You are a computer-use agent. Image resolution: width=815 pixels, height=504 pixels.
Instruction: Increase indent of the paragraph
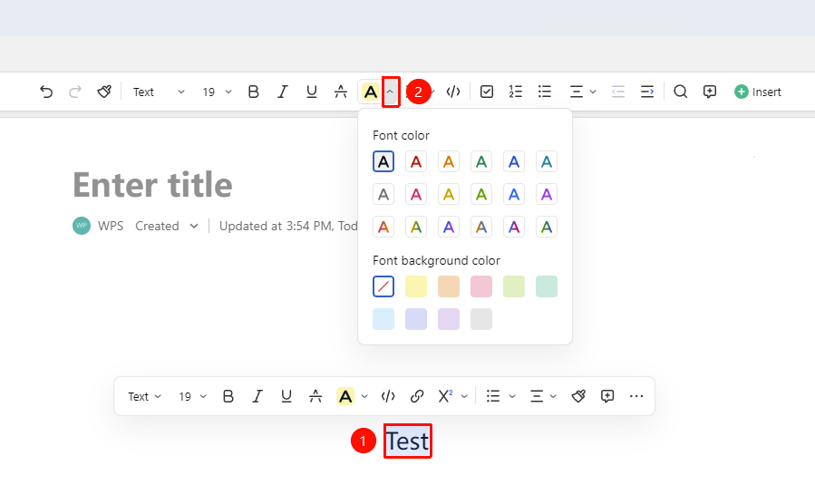[647, 92]
